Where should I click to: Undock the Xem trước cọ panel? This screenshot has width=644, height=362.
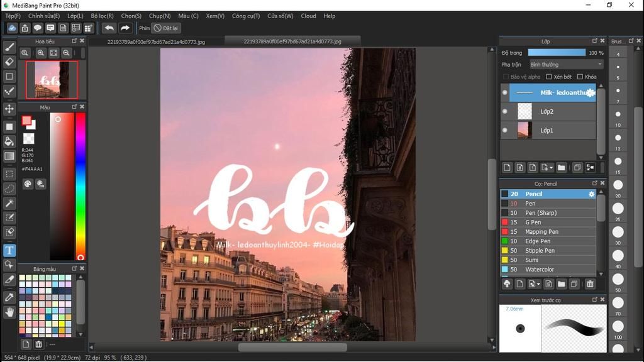pos(595,300)
